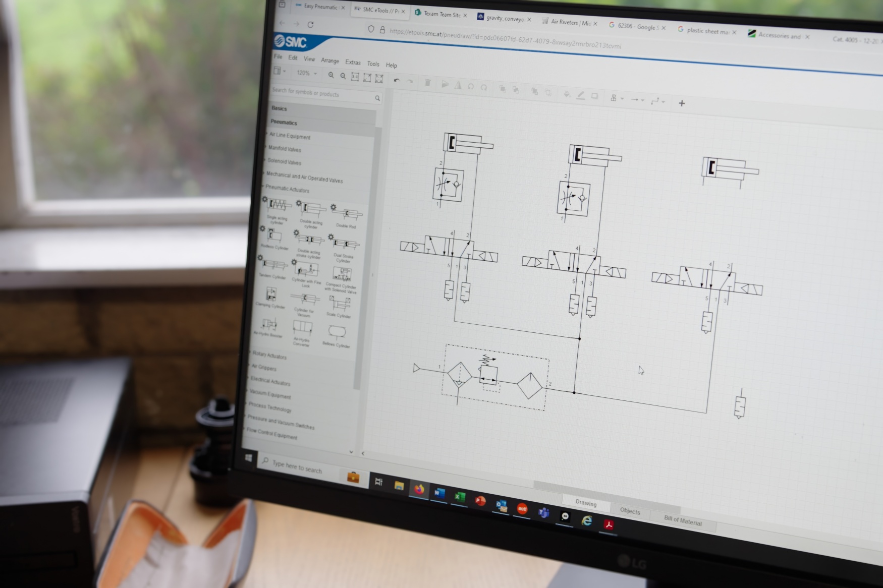Open the Extras menu
The height and width of the screenshot is (588, 883).
click(353, 62)
